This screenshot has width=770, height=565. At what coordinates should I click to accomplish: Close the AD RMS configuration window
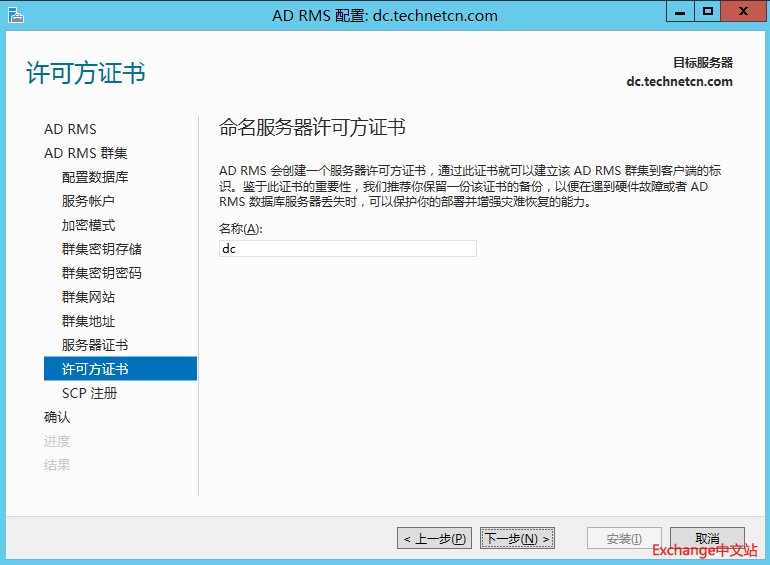[740, 12]
